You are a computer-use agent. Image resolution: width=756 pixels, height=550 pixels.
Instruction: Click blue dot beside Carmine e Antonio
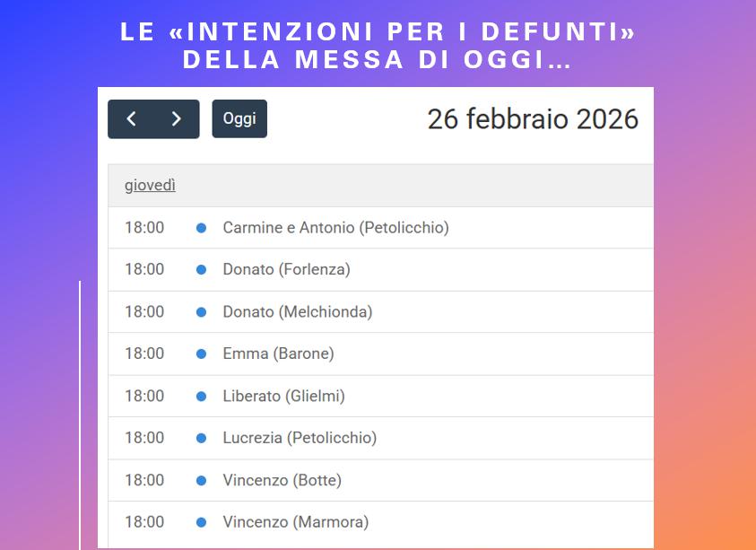(201, 228)
